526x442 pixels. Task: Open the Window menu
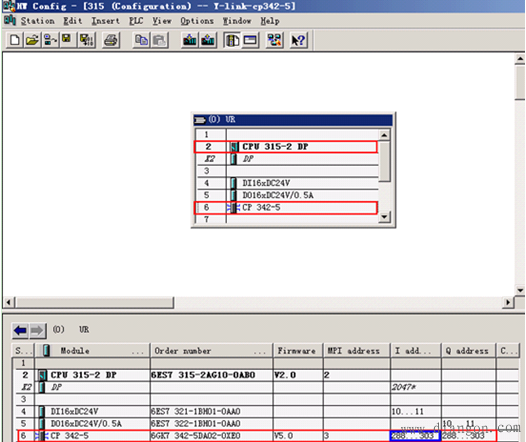click(x=237, y=21)
